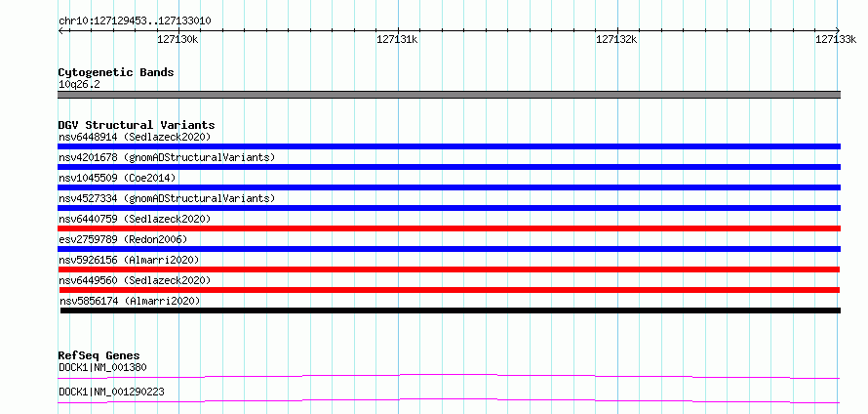This screenshot has height=414, width=868.
Task: Click the 127133k ruler tick label
Action: pos(836,39)
